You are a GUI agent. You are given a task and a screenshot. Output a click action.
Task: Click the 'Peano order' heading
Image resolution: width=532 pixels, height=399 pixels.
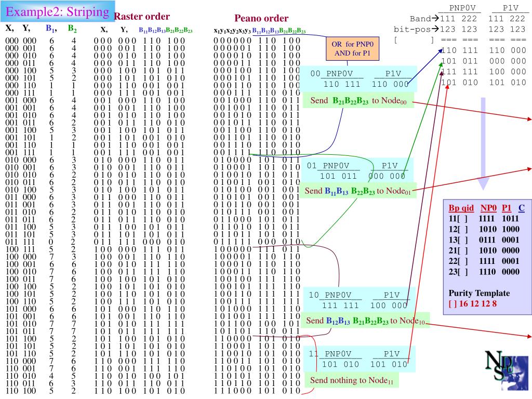click(x=261, y=18)
